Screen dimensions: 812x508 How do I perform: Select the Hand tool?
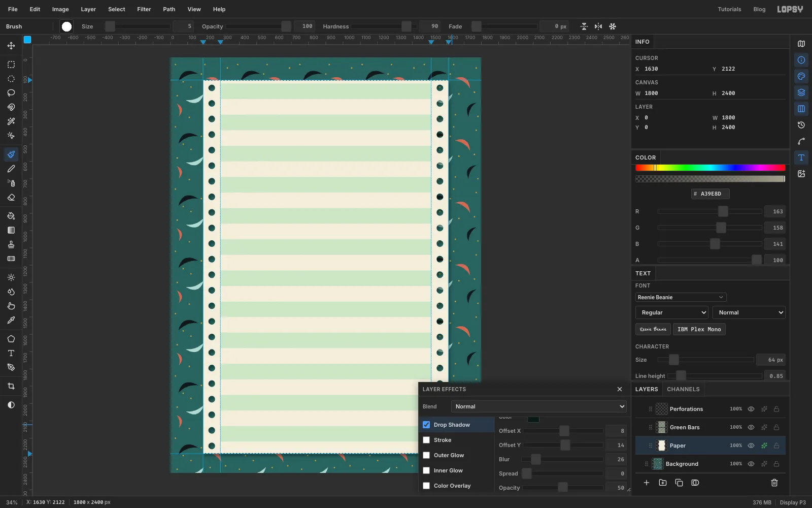(11, 306)
